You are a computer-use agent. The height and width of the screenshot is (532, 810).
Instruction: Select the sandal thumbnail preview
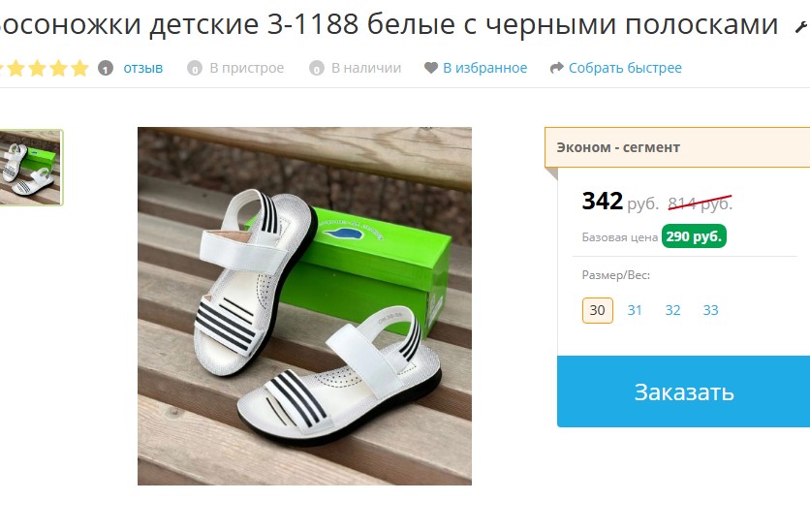[x=30, y=168]
